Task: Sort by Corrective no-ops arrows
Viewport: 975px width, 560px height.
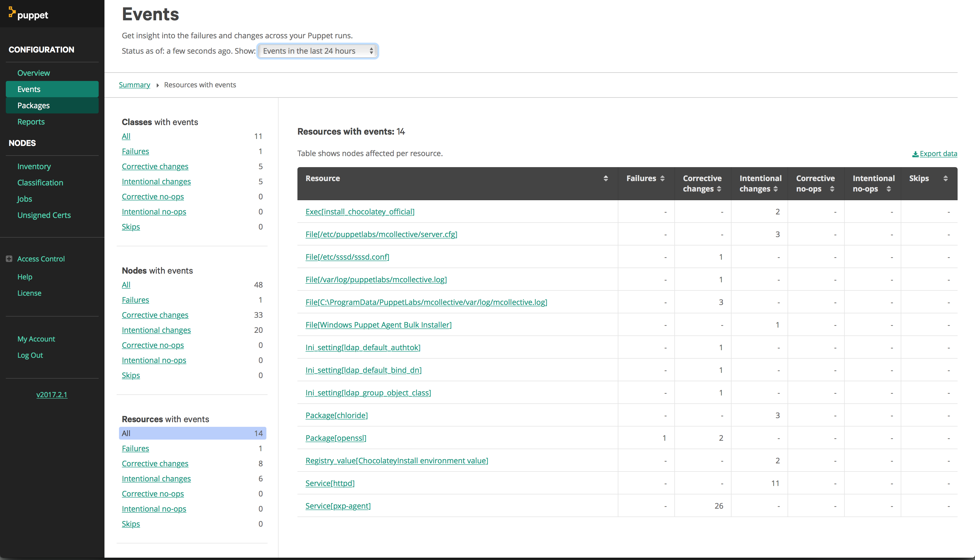Action: [832, 189]
